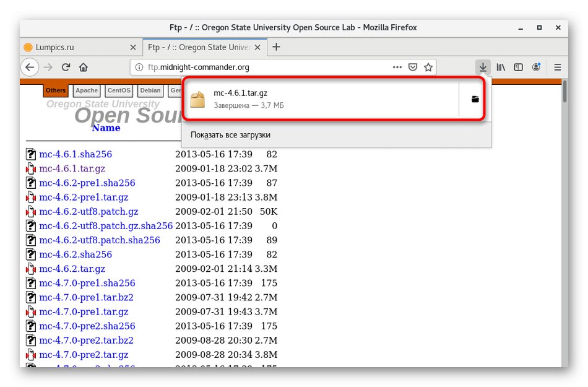Viewport: 588px width, 387px height.
Task: Open the CentOS mirror tab
Action: point(119,90)
